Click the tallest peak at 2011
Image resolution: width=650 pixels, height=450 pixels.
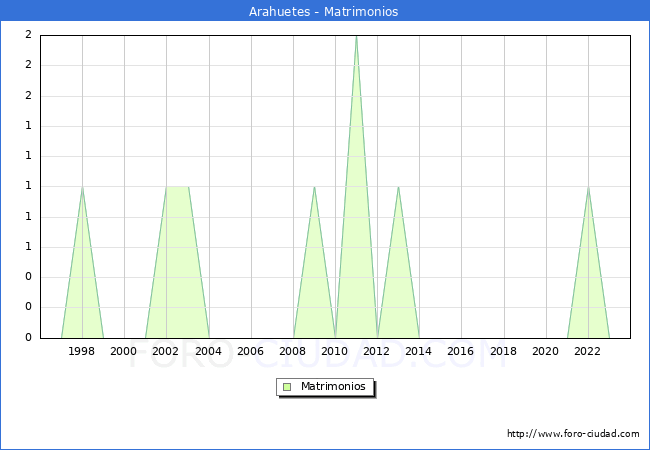click(x=356, y=38)
